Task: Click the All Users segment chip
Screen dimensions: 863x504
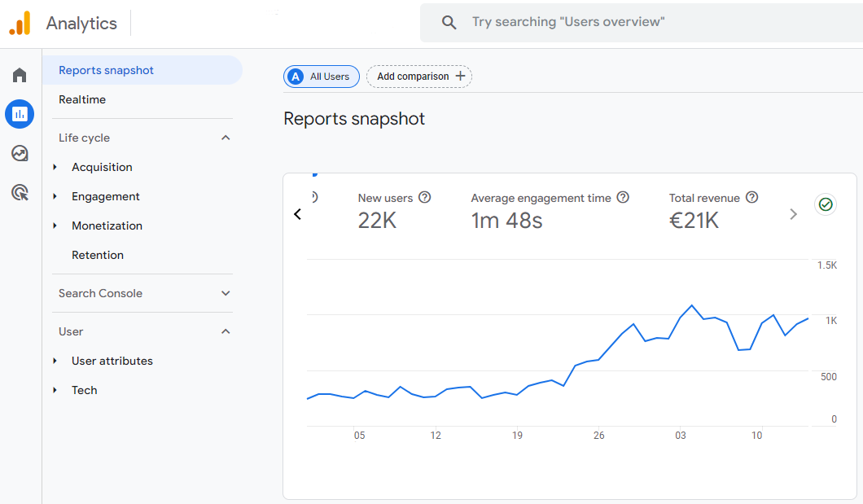Action: [321, 77]
